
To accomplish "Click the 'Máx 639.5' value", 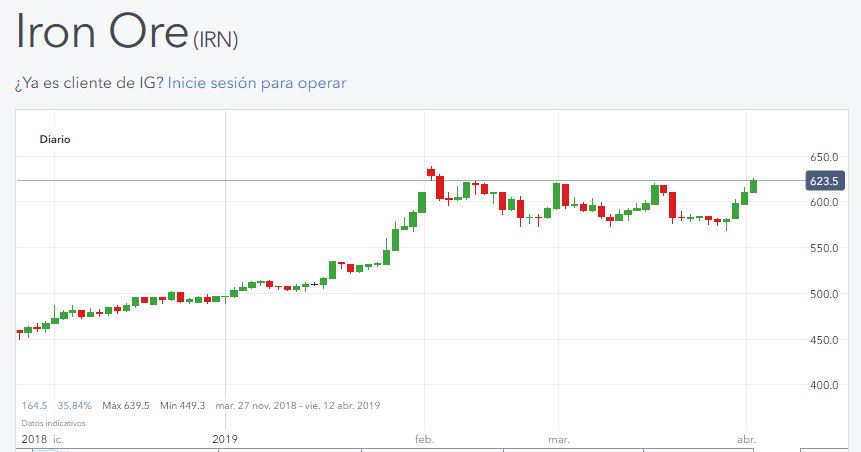I will (x=126, y=406).
